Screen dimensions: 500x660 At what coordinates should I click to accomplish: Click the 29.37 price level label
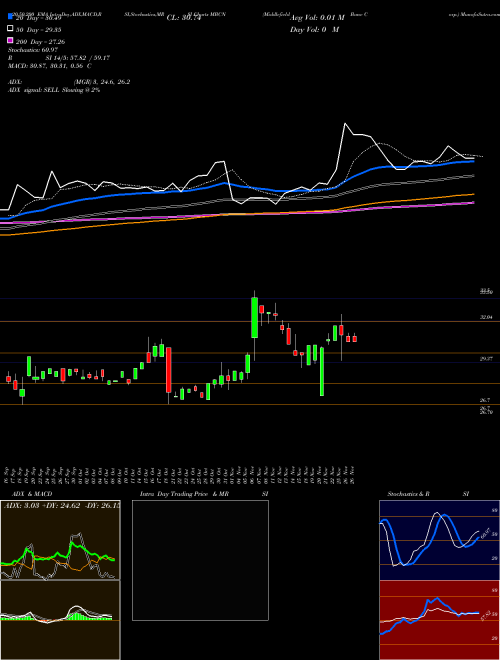[x=486, y=359]
